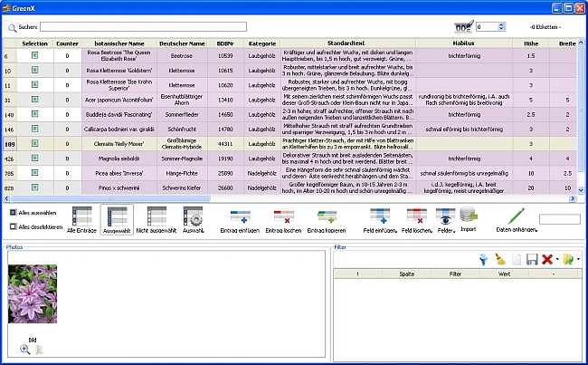Screen dimensions: 588x365
Task: Sort by botanischer Name column header
Action: pyautogui.click(x=119, y=43)
